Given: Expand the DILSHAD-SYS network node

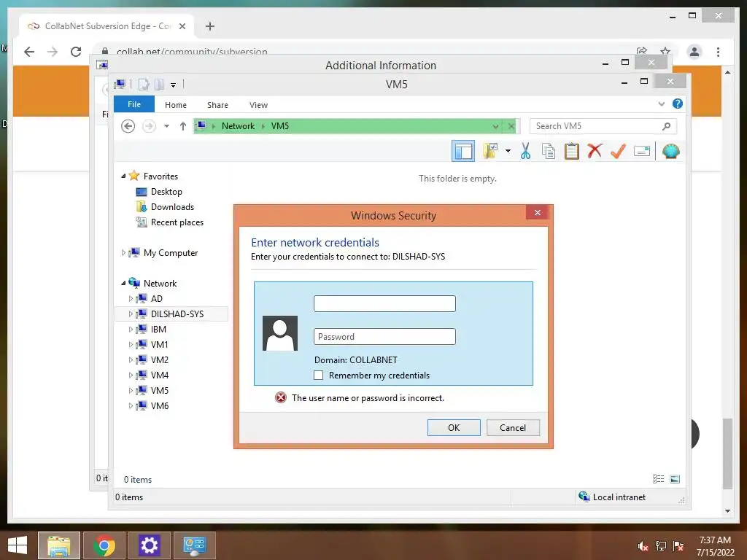Looking at the screenshot, I should coord(131,314).
